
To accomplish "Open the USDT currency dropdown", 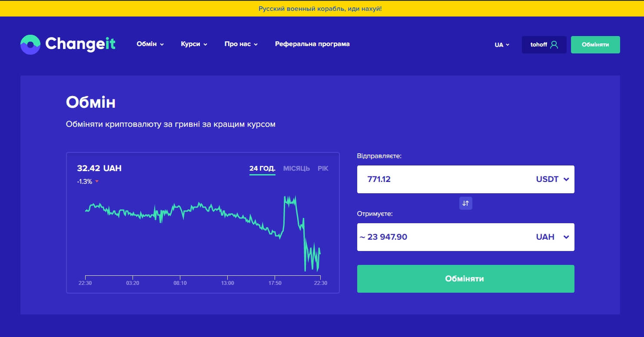I will [x=552, y=179].
